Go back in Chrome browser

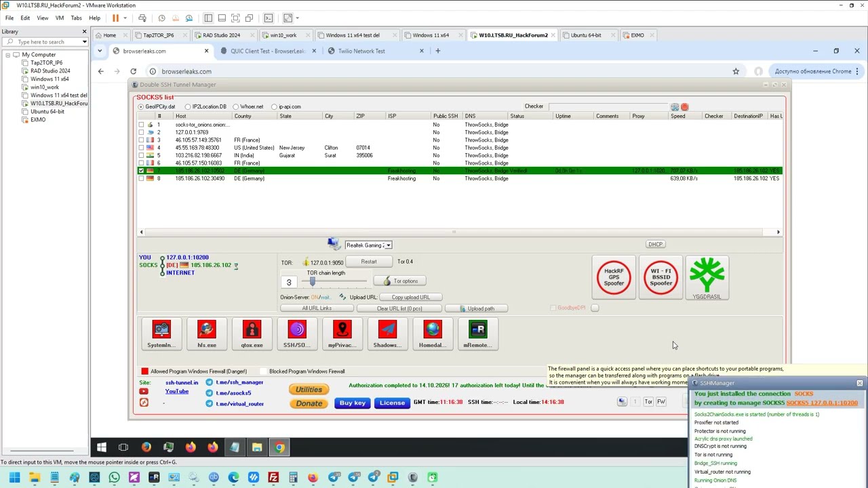(x=100, y=71)
